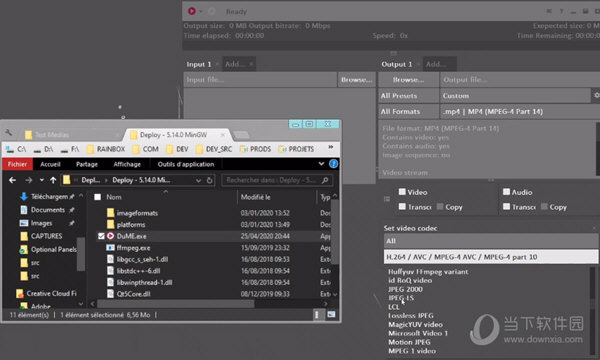600x360 pixels.
Task: Close the Input 1 tab with its x
Action: (217, 64)
